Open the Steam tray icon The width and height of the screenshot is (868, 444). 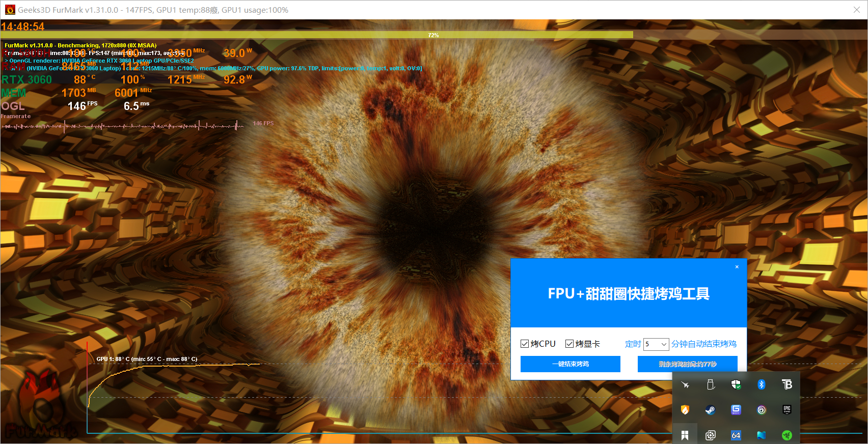(x=711, y=410)
